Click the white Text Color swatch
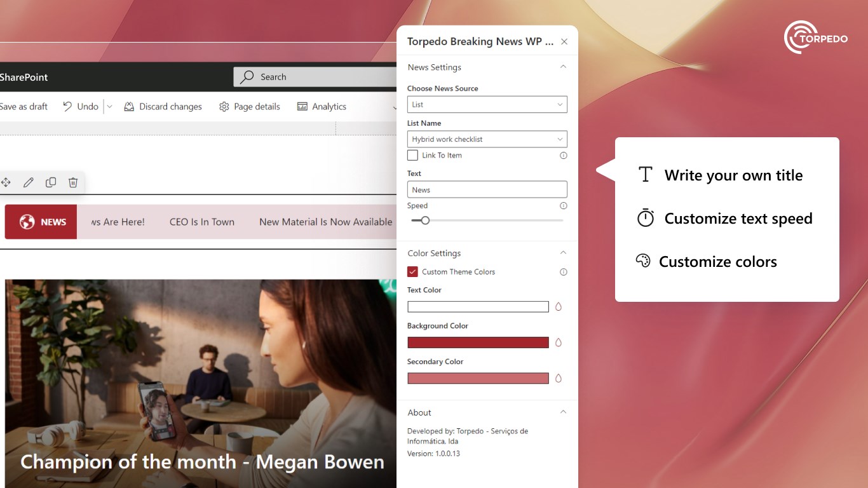This screenshot has width=868, height=488. click(x=478, y=307)
